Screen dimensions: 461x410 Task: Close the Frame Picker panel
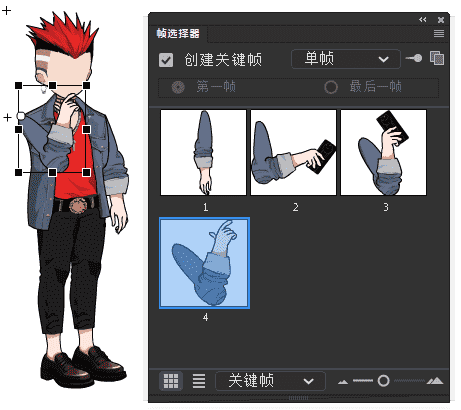[x=441, y=20]
